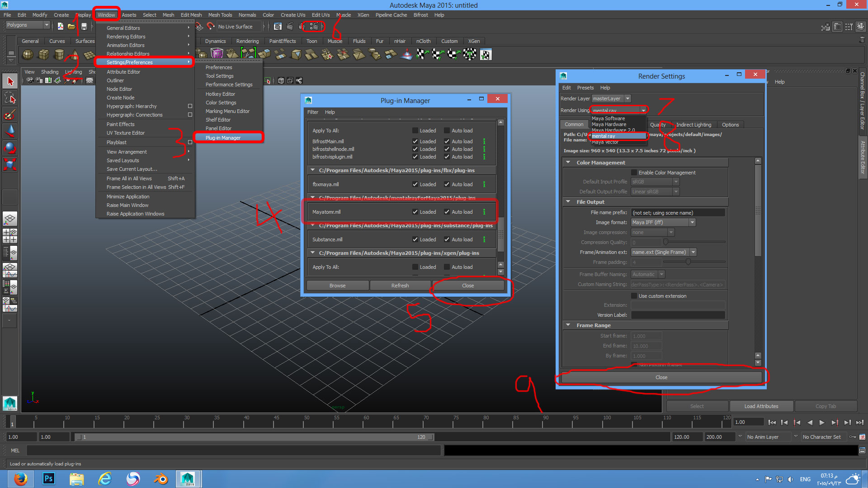Open the Render Layer masterLayer dropdown
The width and height of the screenshot is (868, 488).
point(611,99)
